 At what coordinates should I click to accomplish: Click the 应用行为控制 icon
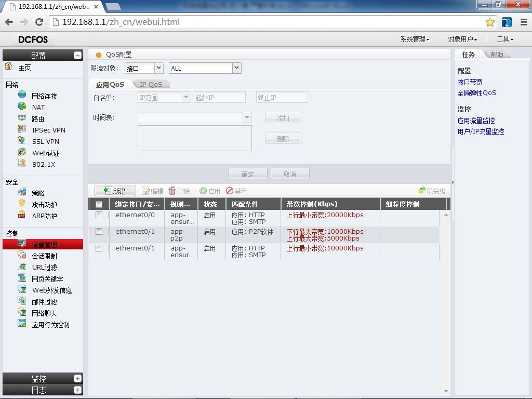pos(22,323)
